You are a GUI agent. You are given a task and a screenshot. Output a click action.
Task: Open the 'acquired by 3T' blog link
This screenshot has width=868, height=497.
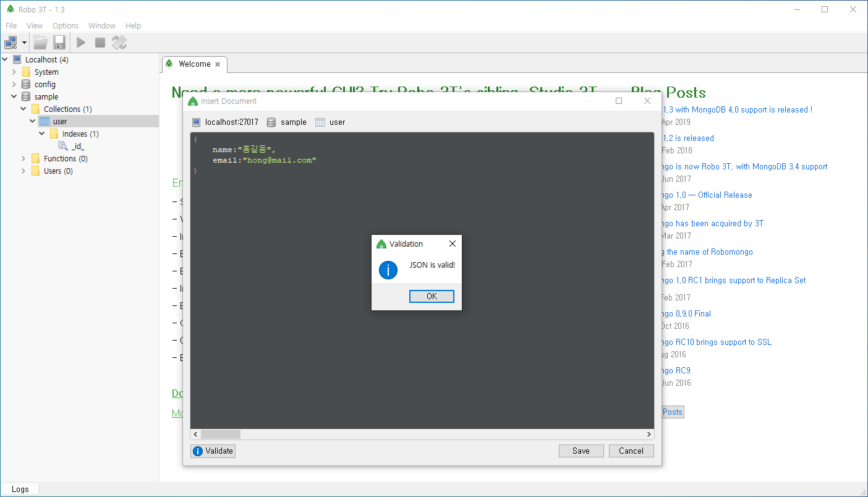tap(713, 223)
